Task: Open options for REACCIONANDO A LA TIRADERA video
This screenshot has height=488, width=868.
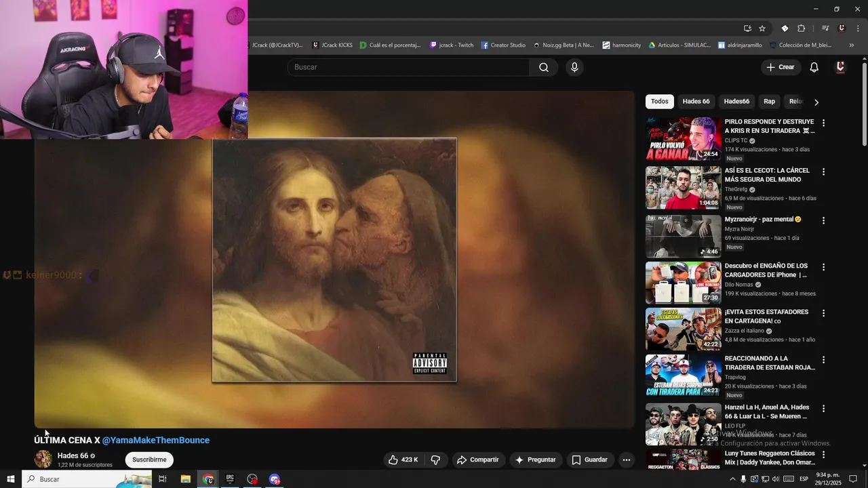Action: click(x=824, y=360)
